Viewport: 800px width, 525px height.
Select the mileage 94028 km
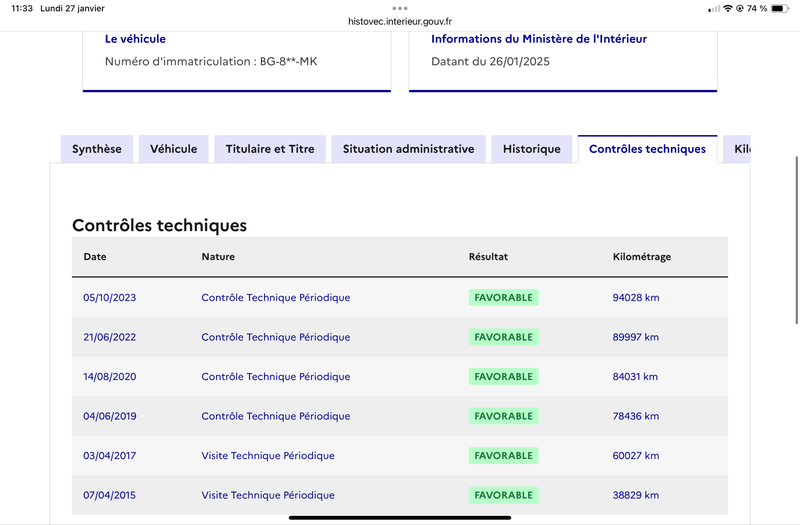click(x=636, y=297)
